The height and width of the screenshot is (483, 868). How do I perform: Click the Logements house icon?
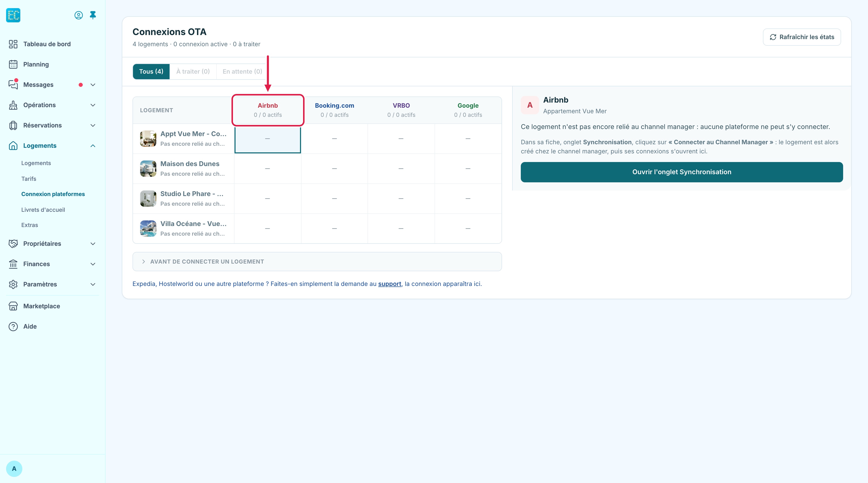[13, 146]
